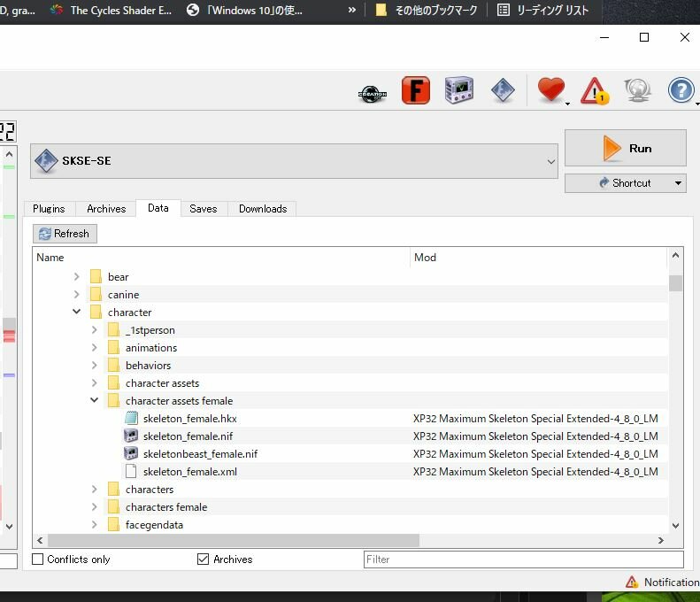This screenshot has width=700, height=602.
Task: Open The Cycles Shader E... bookmark
Action: coord(111,11)
